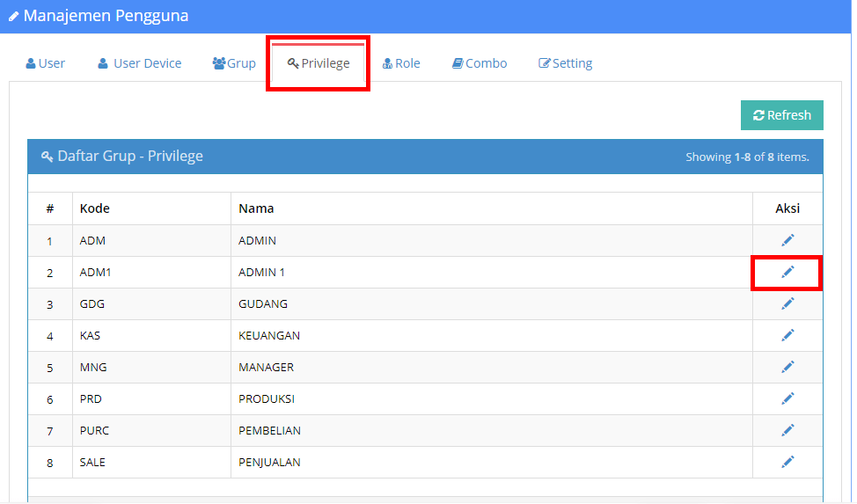Click the Manajemen Pengguna page title
The height and width of the screenshot is (504, 857).
click(x=106, y=16)
